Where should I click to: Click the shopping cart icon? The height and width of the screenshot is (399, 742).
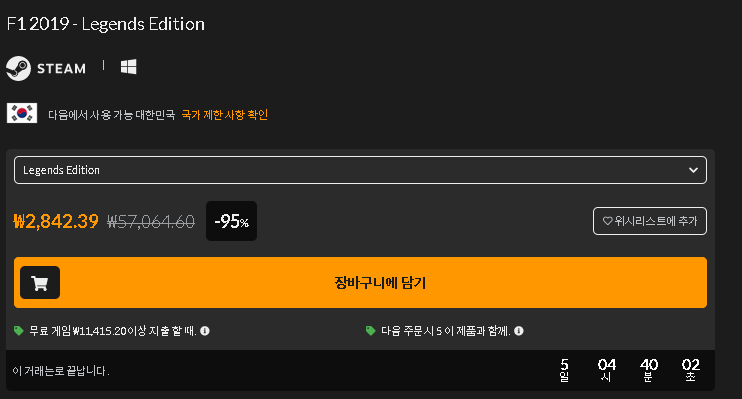click(x=40, y=283)
